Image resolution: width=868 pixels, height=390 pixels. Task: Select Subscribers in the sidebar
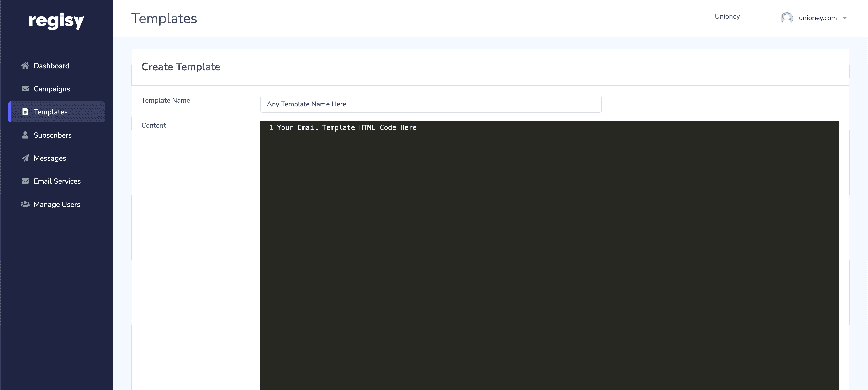(52, 135)
